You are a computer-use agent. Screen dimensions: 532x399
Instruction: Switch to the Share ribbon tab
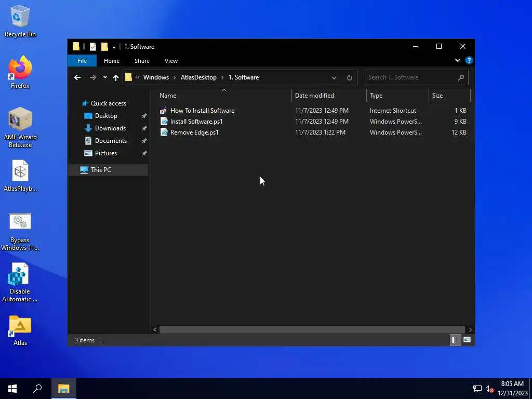click(x=142, y=61)
